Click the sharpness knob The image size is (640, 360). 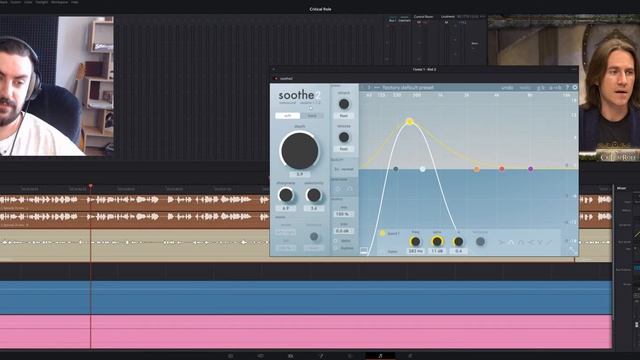(x=286, y=195)
